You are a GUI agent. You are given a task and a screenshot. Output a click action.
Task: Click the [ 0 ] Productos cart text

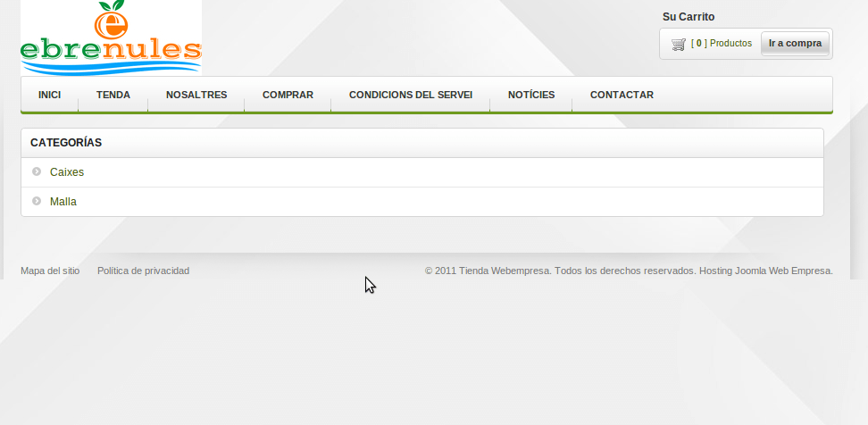click(722, 43)
